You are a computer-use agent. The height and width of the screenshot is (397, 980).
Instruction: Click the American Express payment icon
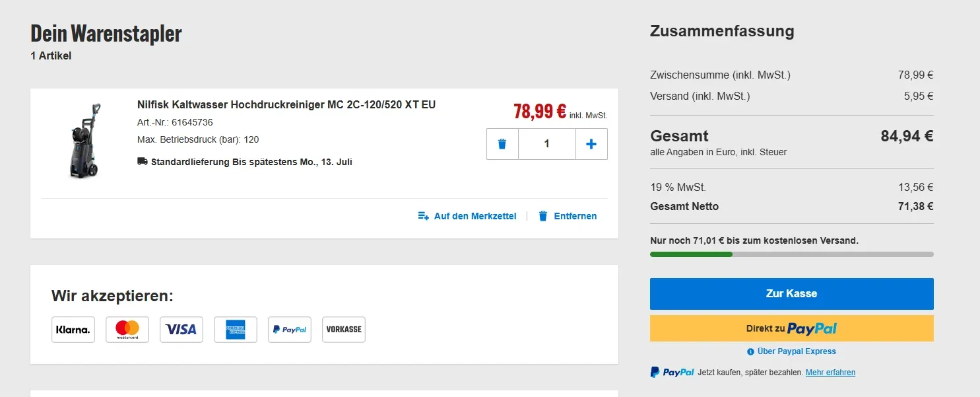tap(236, 330)
